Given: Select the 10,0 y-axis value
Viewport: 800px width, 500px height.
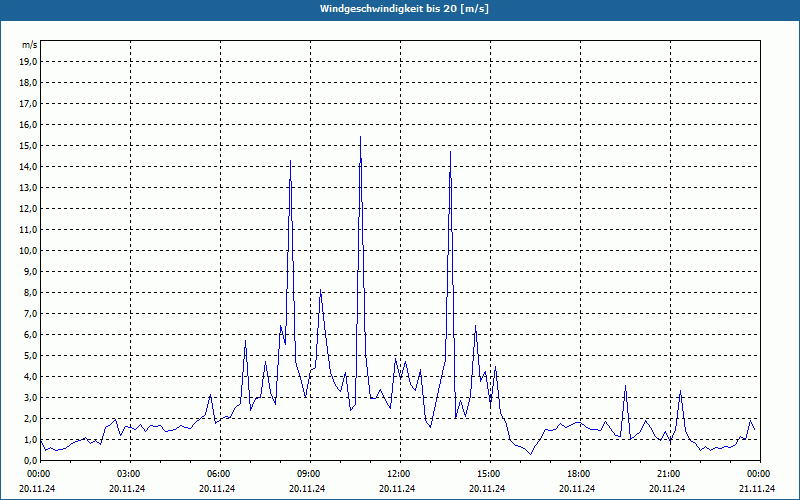Looking at the screenshot, I should tap(28, 251).
